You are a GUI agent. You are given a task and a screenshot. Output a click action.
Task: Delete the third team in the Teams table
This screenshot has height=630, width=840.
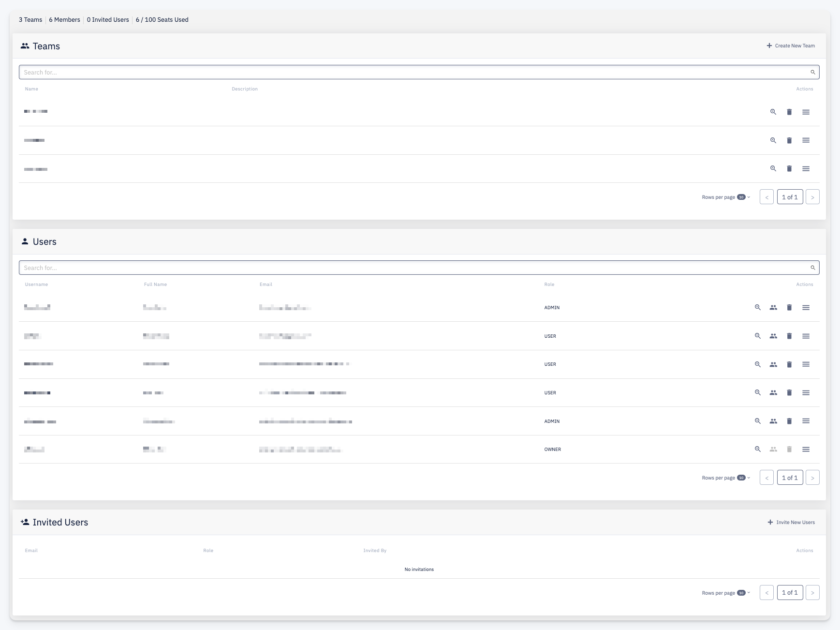(789, 168)
